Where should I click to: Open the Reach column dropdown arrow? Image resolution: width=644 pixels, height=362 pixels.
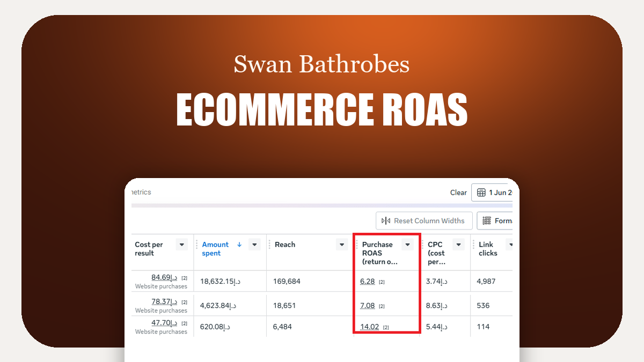(x=342, y=245)
